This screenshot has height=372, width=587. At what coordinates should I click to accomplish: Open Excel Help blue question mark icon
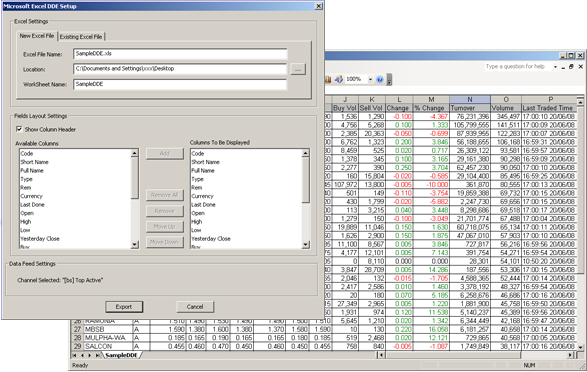click(x=380, y=79)
